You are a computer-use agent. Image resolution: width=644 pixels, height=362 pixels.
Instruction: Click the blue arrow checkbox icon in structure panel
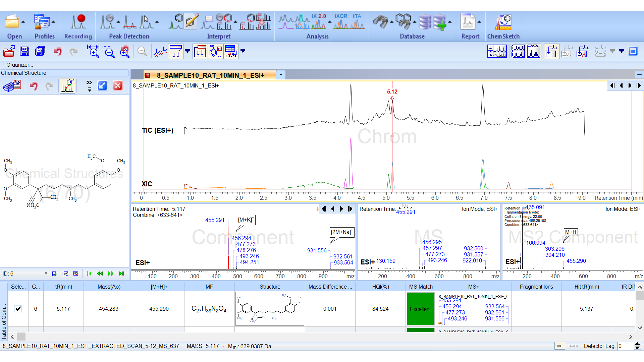pos(102,86)
